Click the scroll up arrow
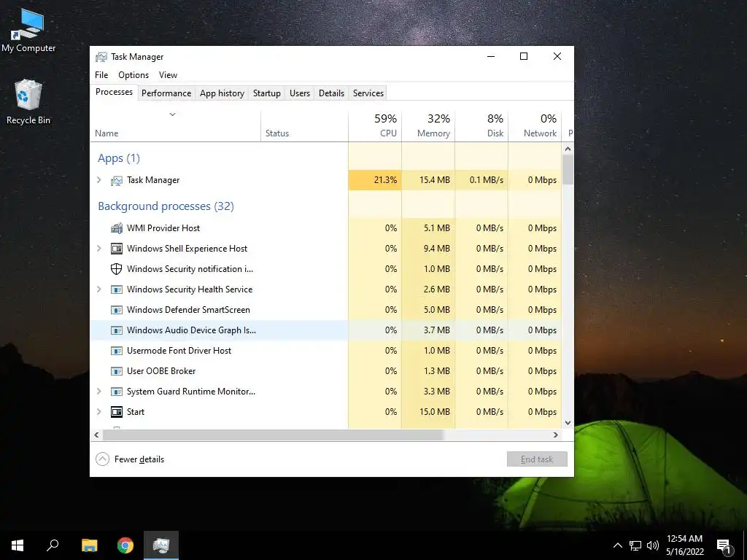The height and width of the screenshot is (560, 747). pos(568,149)
